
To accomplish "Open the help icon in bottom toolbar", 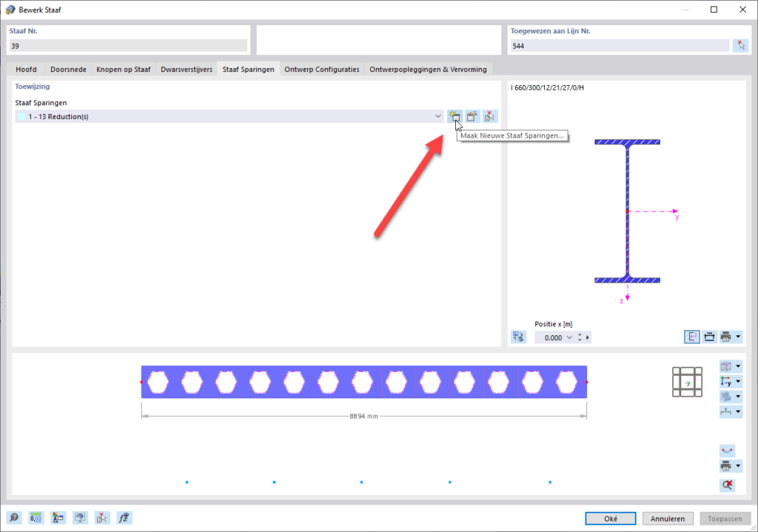I will pos(15,518).
